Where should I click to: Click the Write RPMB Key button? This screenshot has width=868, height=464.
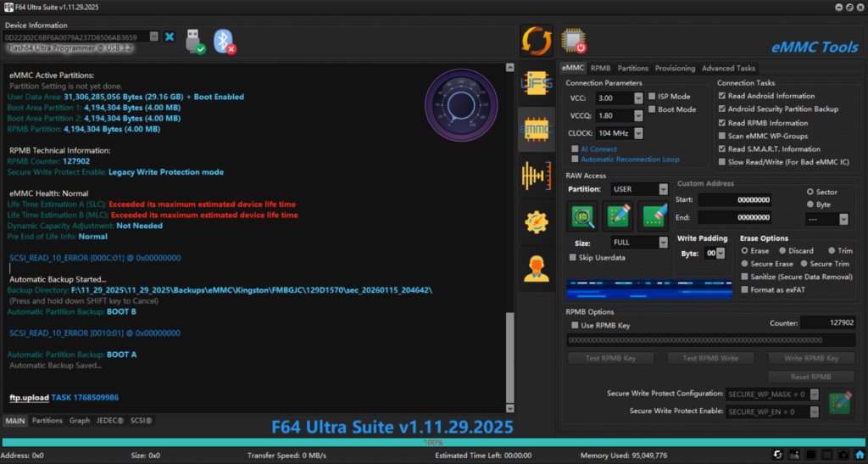(811, 358)
